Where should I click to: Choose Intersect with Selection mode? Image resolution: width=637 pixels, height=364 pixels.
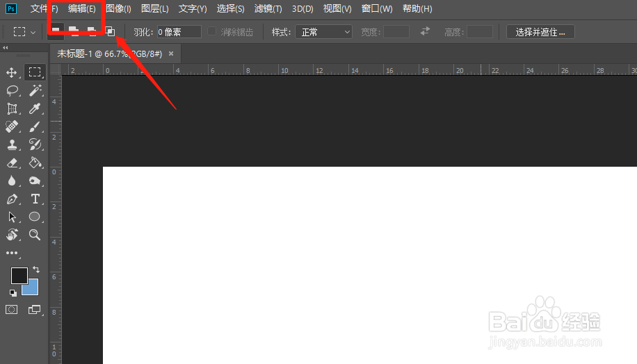click(110, 32)
